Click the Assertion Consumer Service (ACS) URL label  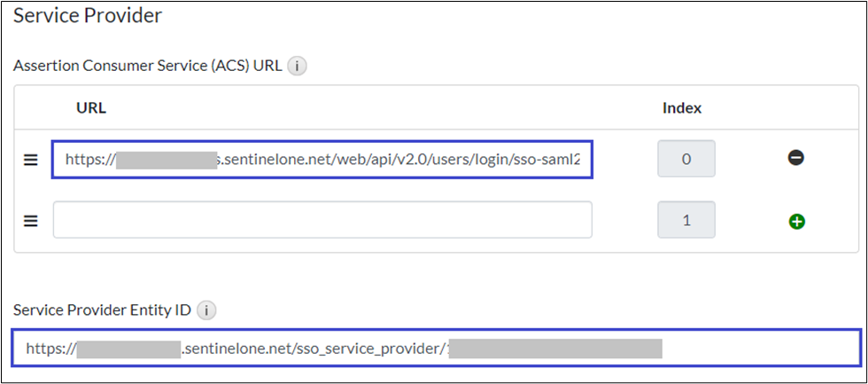(x=149, y=66)
